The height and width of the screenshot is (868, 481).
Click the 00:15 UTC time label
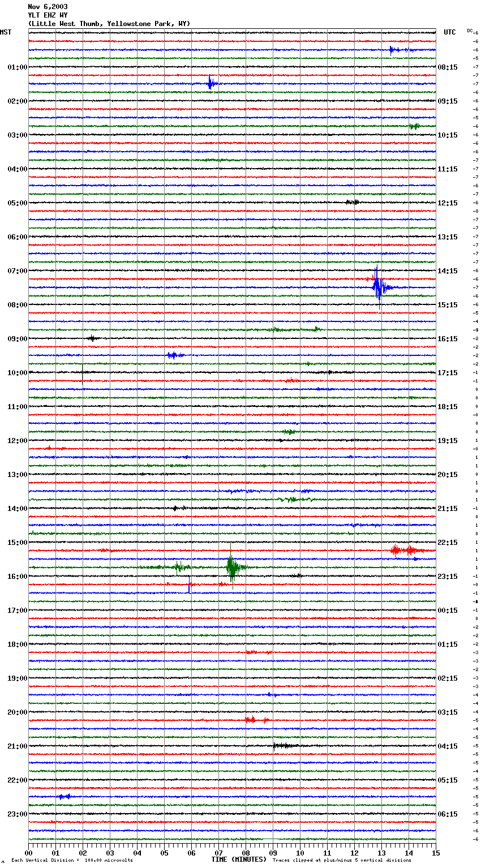pos(448,611)
